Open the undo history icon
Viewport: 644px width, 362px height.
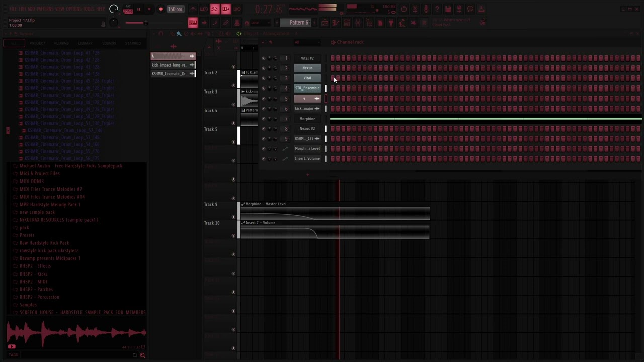[404, 9]
